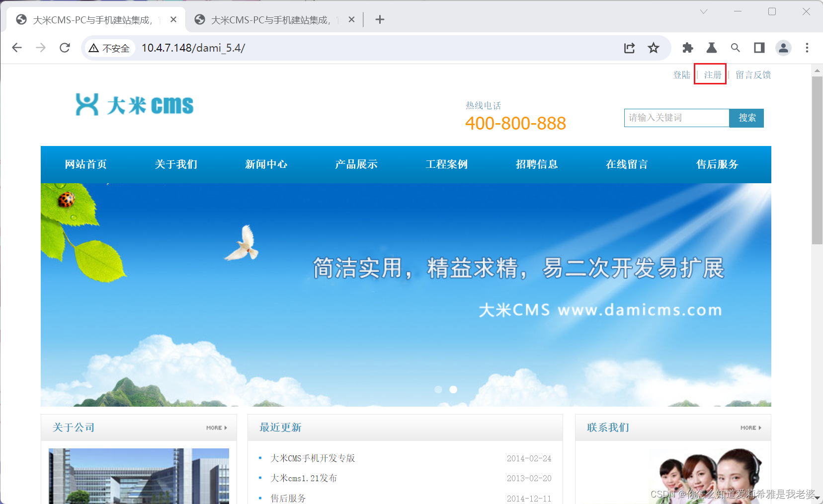This screenshot has height=504, width=823.
Task: Open 工程案例 navigation item
Action: [x=446, y=164]
